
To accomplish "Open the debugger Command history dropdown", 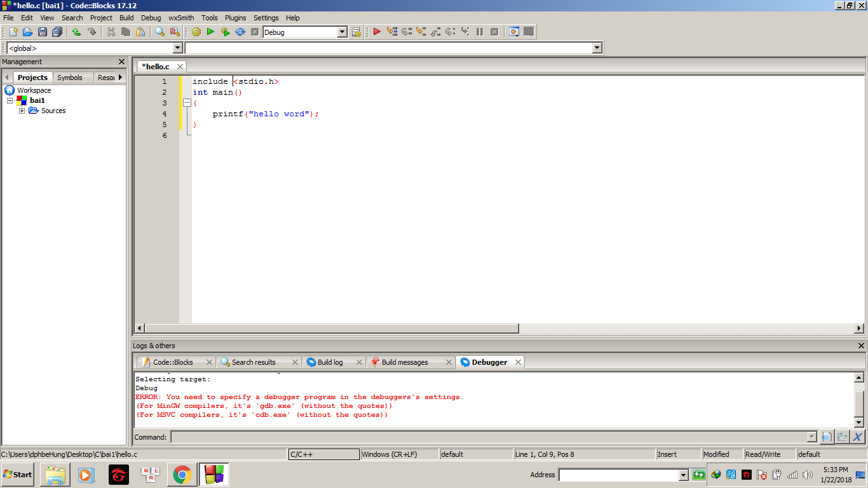I will pyautogui.click(x=811, y=437).
